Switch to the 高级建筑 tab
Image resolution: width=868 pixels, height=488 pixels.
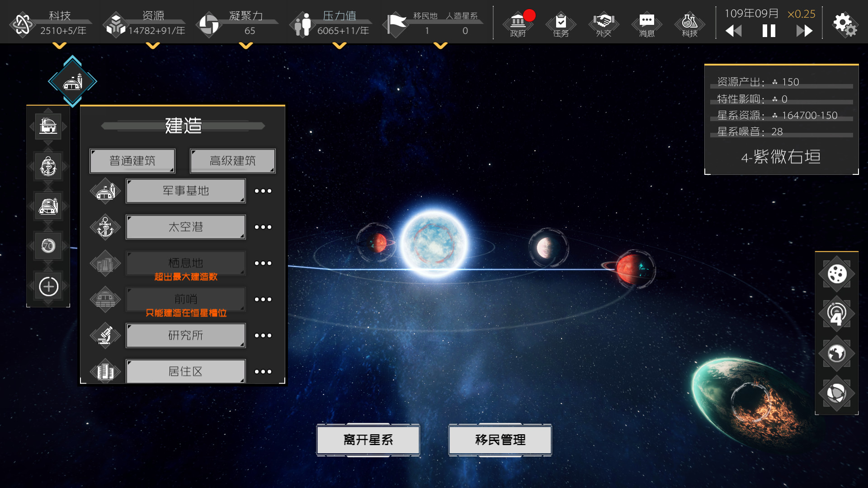coord(232,161)
